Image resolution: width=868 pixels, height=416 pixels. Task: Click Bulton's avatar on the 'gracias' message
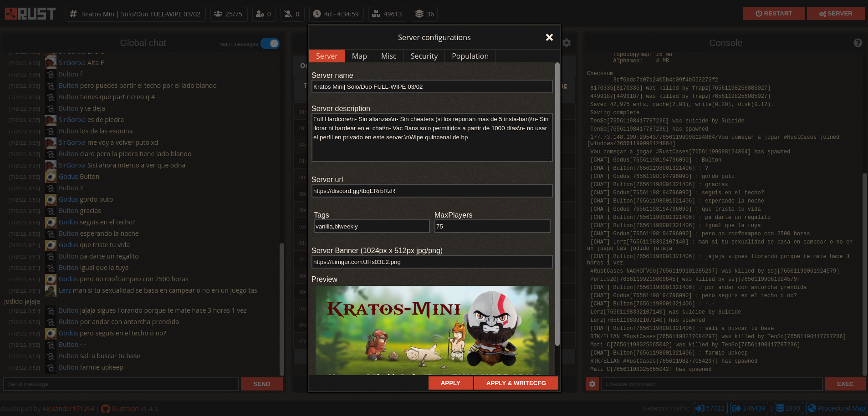pos(51,211)
